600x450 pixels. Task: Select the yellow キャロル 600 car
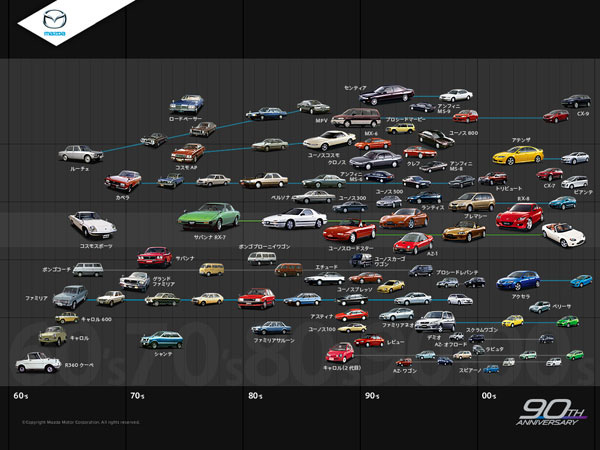tap(67, 318)
